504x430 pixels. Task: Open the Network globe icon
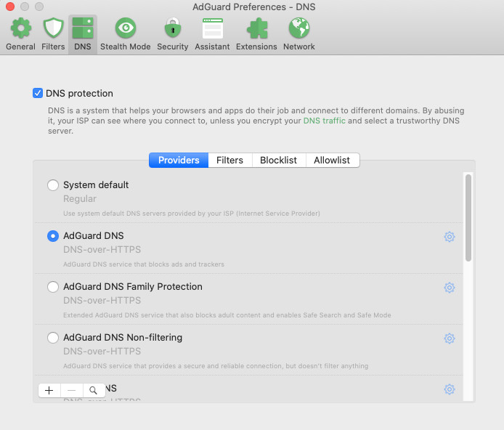click(299, 28)
